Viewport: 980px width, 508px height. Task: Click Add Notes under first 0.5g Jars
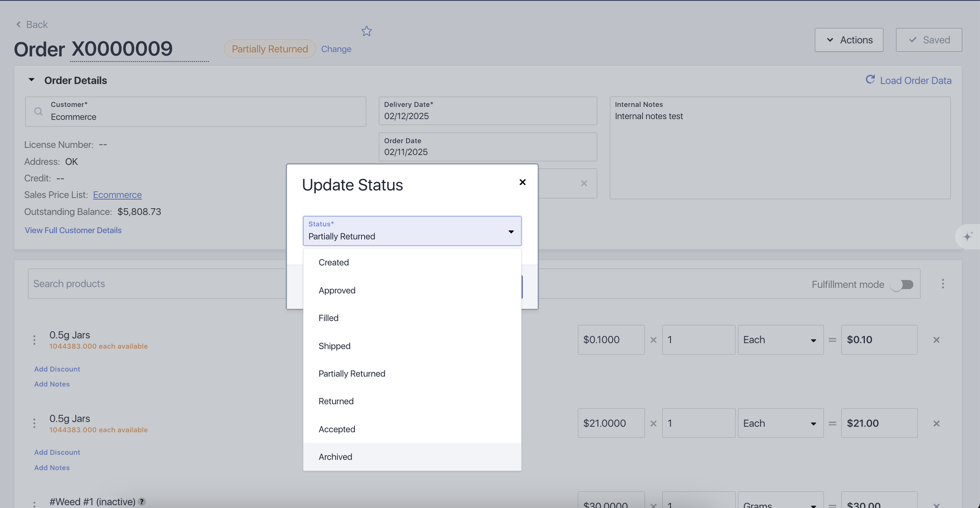[x=52, y=384]
